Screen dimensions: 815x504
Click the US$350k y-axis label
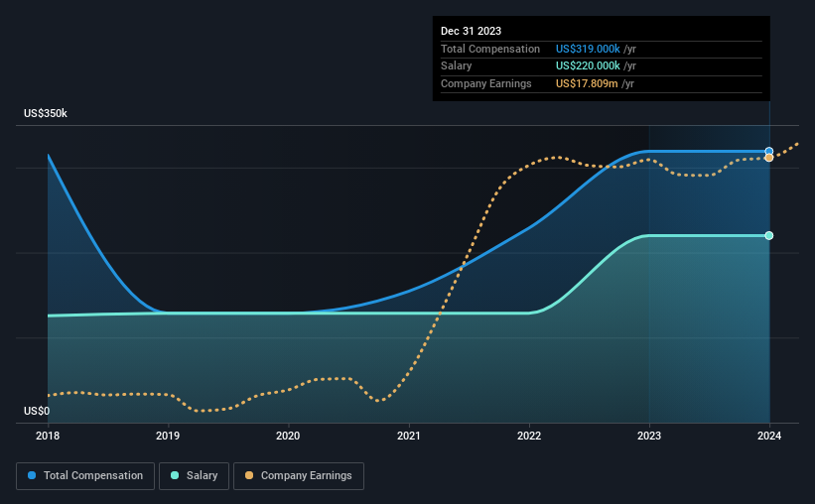46,113
